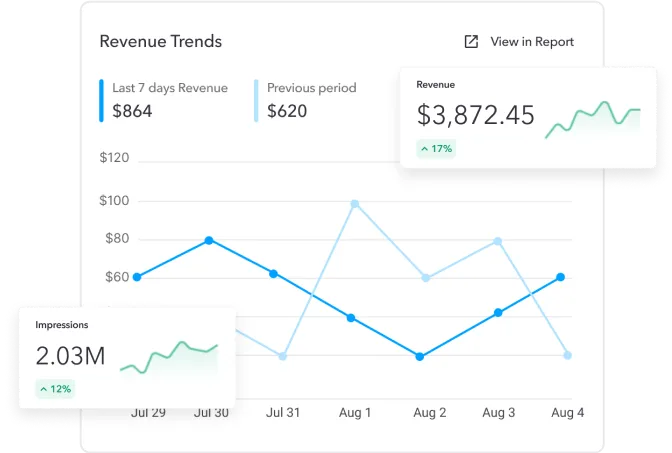The height and width of the screenshot is (453, 672).
Task: Click the dark blue Last 7 days color bar
Action: point(101,100)
